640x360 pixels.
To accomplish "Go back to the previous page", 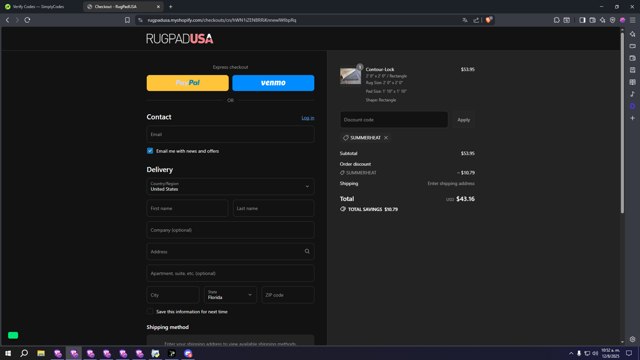I will click(x=7, y=20).
